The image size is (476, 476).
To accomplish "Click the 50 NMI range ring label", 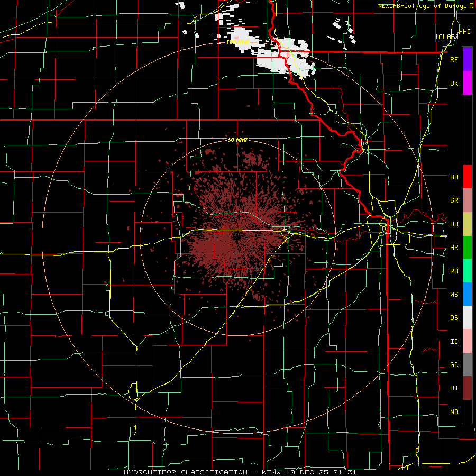I will [237, 140].
